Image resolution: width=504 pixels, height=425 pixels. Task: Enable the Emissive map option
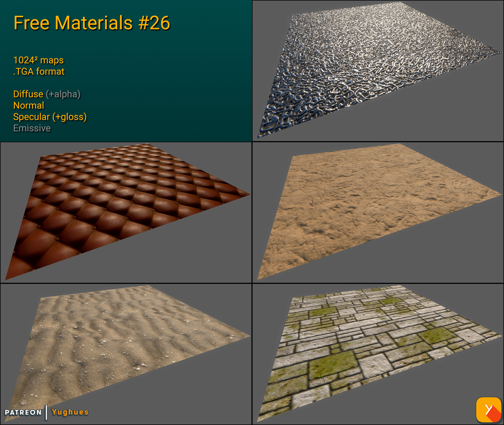[x=32, y=128]
